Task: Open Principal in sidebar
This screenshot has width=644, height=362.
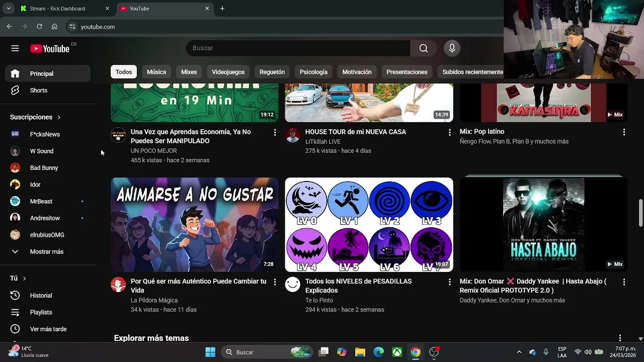Action: click(x=48, y=73)
